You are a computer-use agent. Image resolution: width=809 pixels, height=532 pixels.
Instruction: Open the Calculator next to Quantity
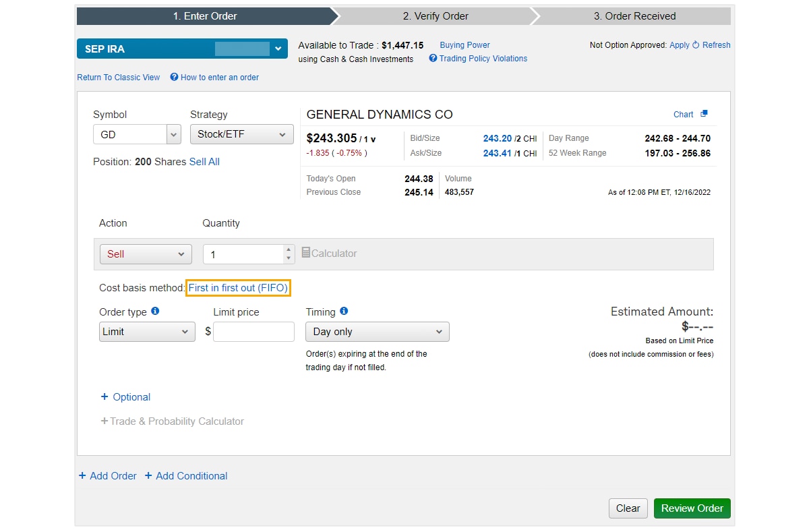329,254
